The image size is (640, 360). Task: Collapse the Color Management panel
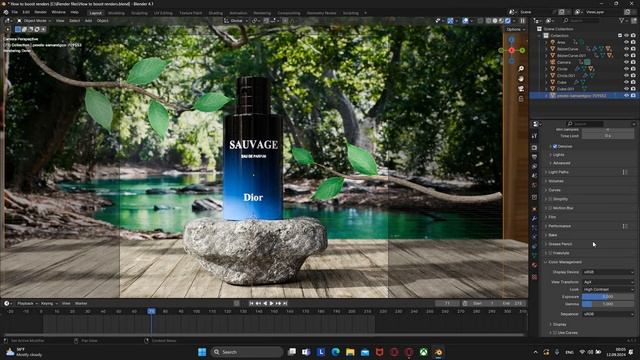click(x=565, y=262)
